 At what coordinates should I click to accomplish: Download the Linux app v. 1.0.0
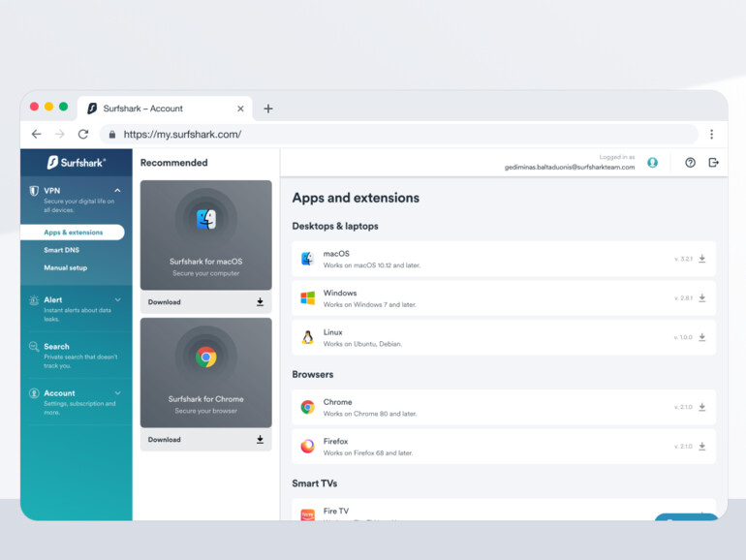(x=702, y=337)
